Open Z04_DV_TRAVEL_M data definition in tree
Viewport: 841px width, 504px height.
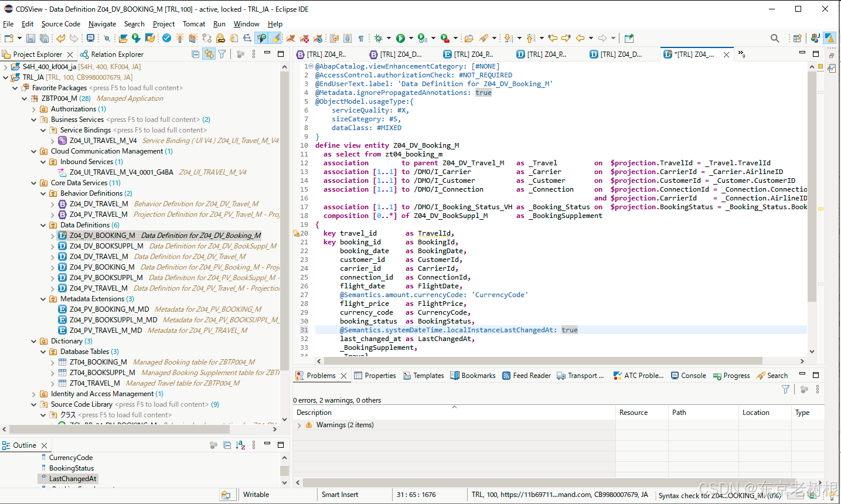98,257
